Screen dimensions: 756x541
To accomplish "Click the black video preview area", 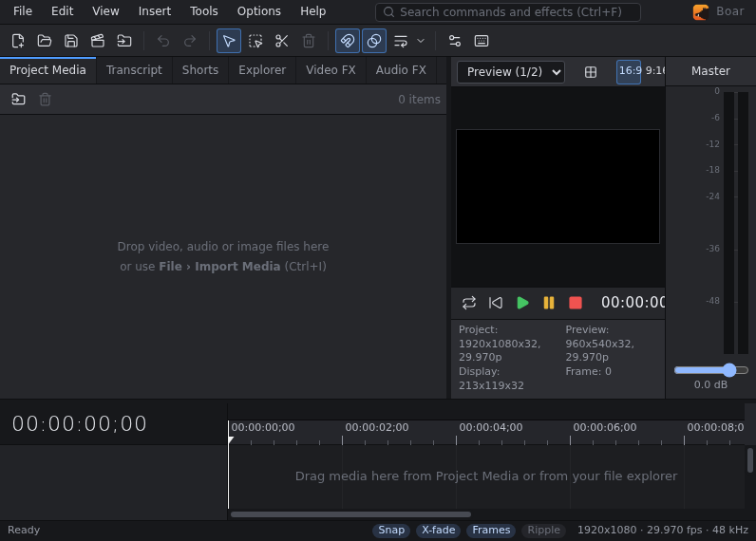I will (558, 186).
